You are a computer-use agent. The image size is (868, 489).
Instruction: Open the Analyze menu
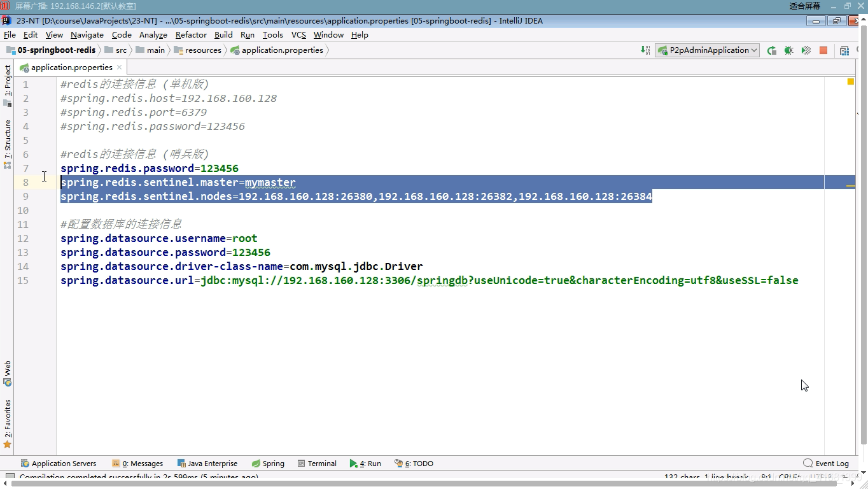tap(153, 35)
